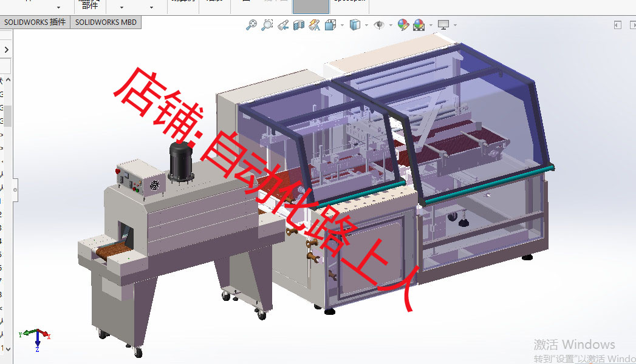636x364 pixels.
Task: Open the Display Style dropdown arrow
Action: [x=366, y=25]
